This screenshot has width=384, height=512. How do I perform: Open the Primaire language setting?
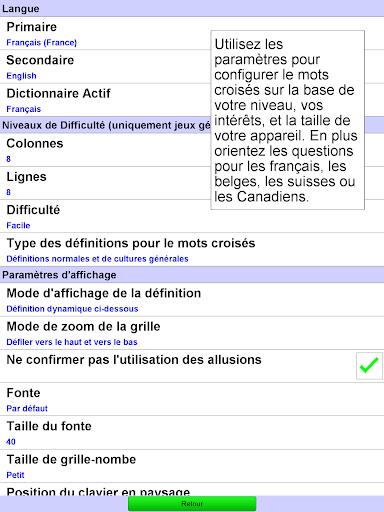click(x=192, y=33)
